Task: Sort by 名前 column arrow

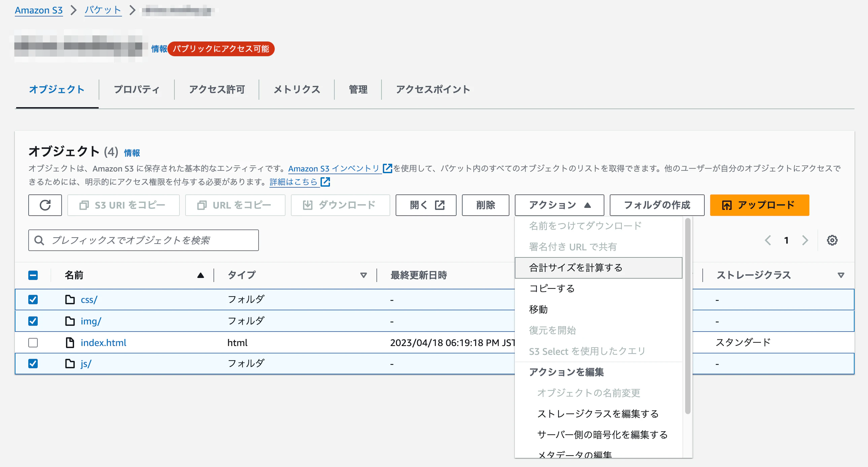Action: [x=200, y=275]
